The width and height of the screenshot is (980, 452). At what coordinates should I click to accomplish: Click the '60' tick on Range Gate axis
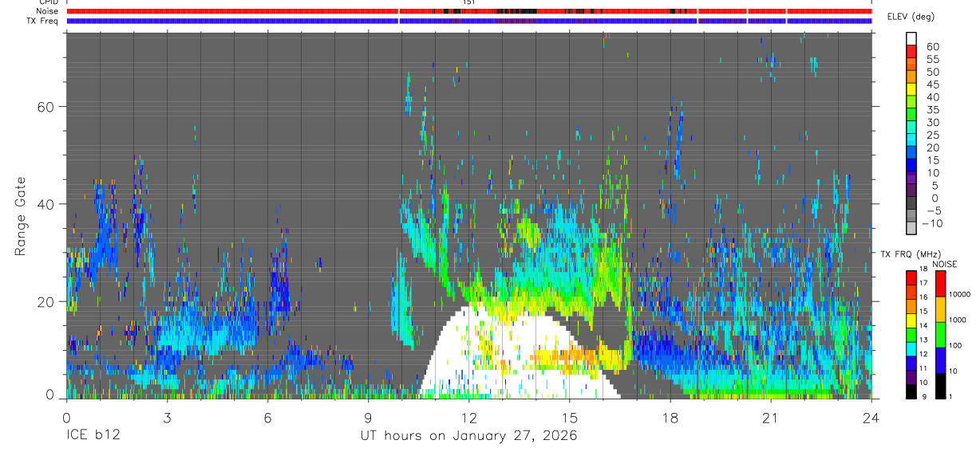coord(46,106)
